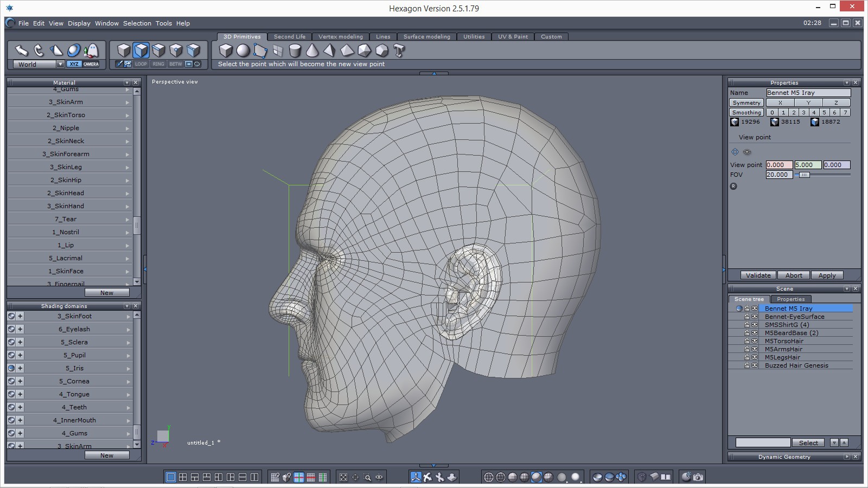Toggle visibility of Bennet-EyeSurface
The width and height of the screenshot is (868, 488).
click(x=755, y=317)
